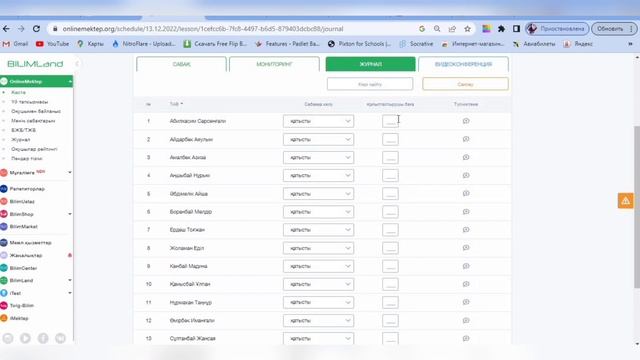The height and width of the screenshot is (360, 640).
Task: Click the orange warning alert icon
Action: 625,201
